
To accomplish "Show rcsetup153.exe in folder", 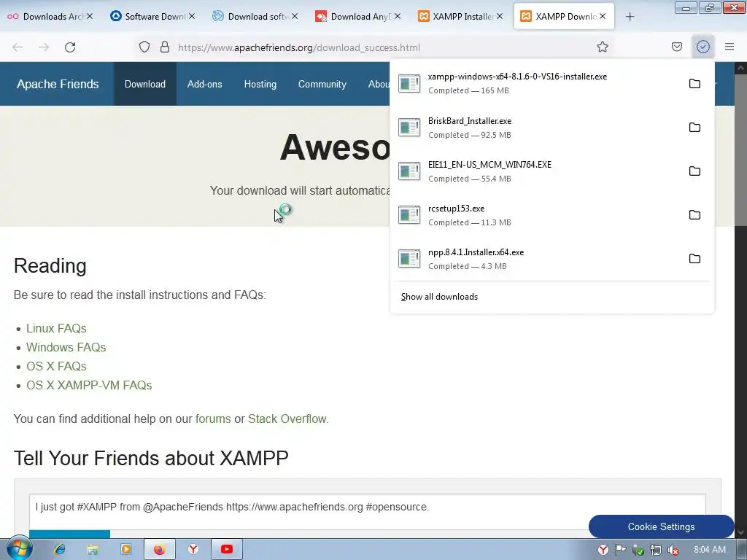I will click(x=694, y=215).
